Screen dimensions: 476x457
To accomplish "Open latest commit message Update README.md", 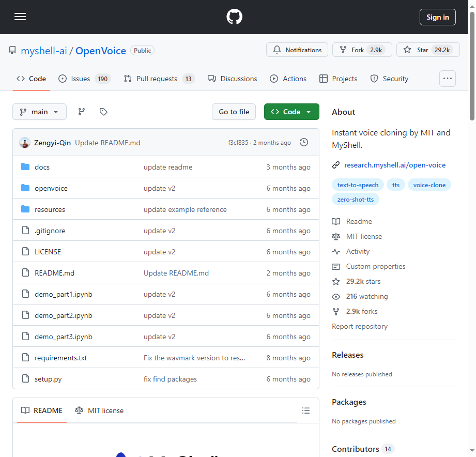I will [108, 143].
